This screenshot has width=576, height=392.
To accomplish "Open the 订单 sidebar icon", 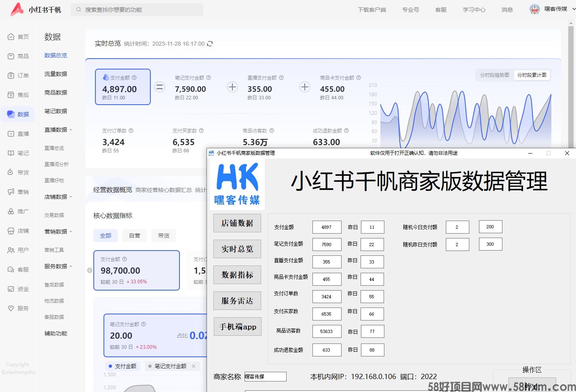I will click(x=11, y=76).
